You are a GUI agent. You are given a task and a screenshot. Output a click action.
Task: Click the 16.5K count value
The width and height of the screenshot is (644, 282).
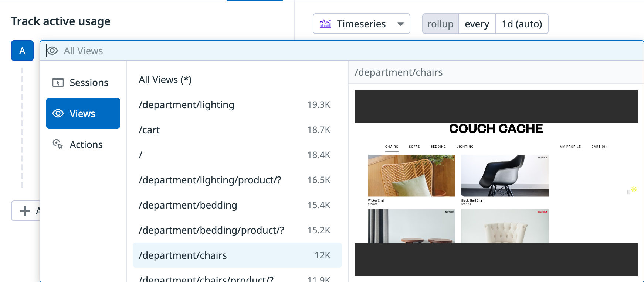click(x=319, y=180)
